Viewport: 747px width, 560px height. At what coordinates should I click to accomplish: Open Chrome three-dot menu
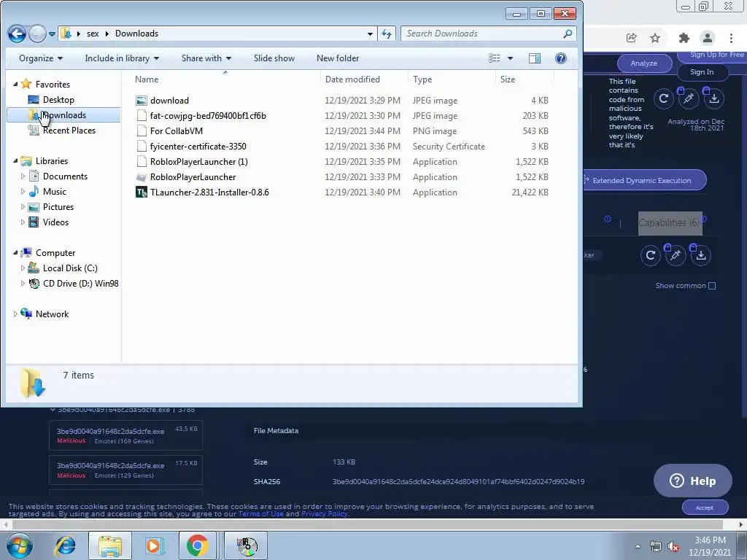731,38
